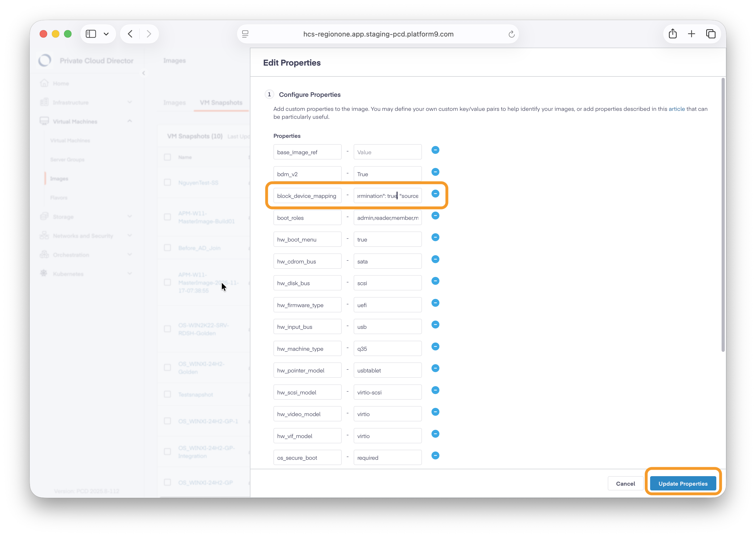The width and height of the screenshot is (756, 537).
Task: Remove the hw_boot_menu property
Action: [435, 238]
